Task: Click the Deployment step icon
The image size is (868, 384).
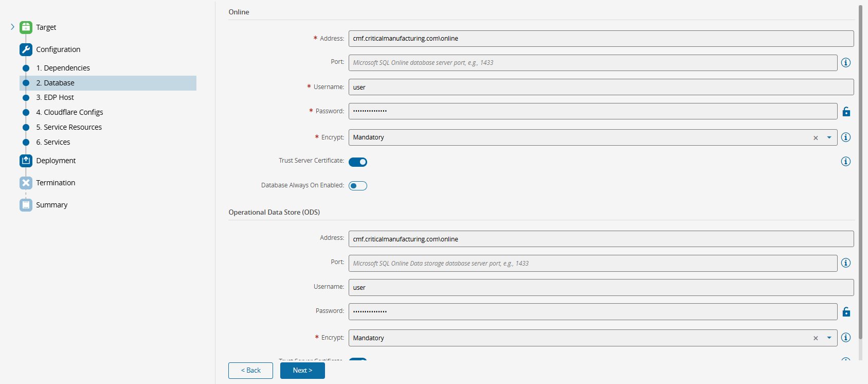Action: [x=26, y=161]
